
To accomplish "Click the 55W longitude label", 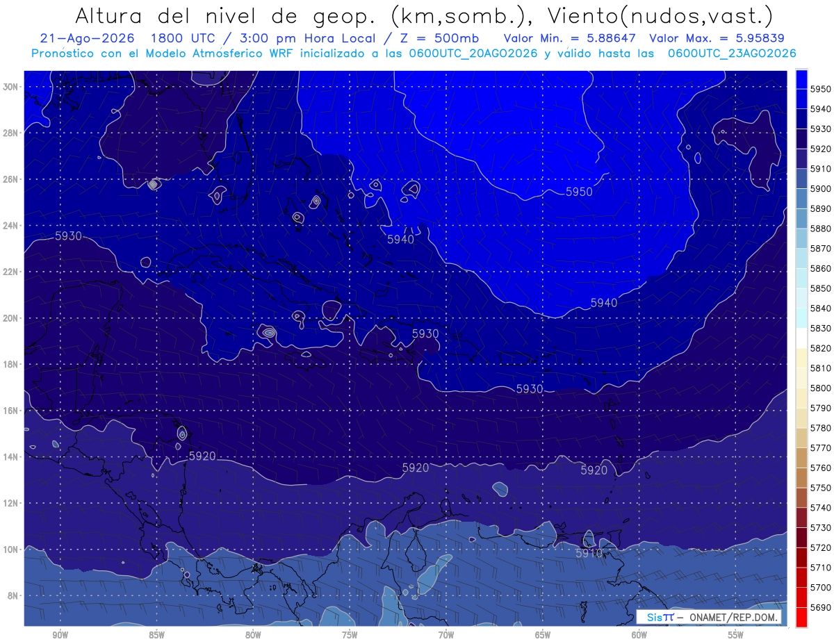I will click(736, 635).
